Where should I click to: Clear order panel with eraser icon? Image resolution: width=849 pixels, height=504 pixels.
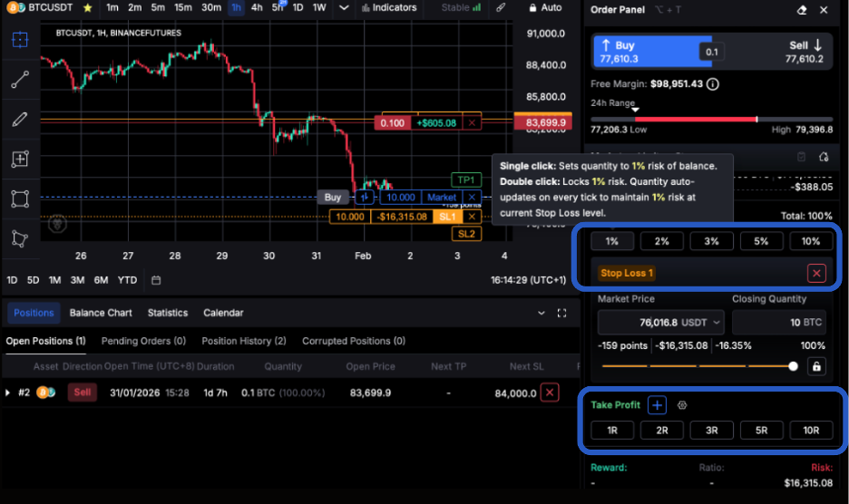coord(802,10)
